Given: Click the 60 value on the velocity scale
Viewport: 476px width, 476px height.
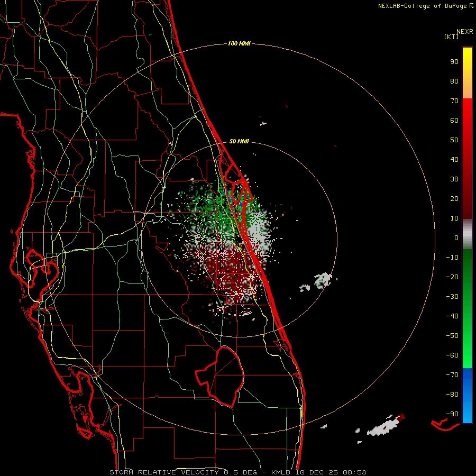Looking at the screenshot, I should coord(454,120).
